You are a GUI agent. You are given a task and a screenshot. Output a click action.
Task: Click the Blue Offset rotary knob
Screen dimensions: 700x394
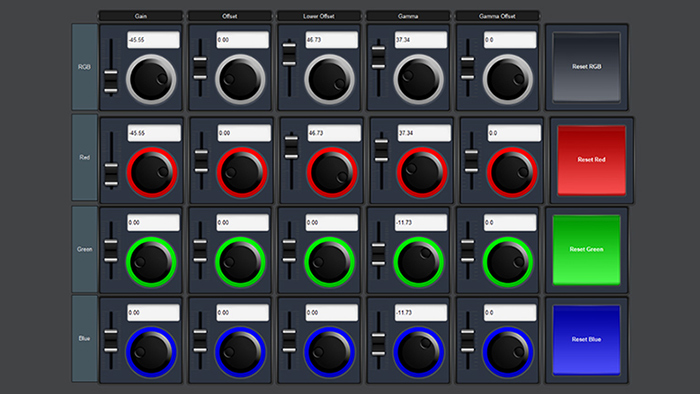click(240, 352)
